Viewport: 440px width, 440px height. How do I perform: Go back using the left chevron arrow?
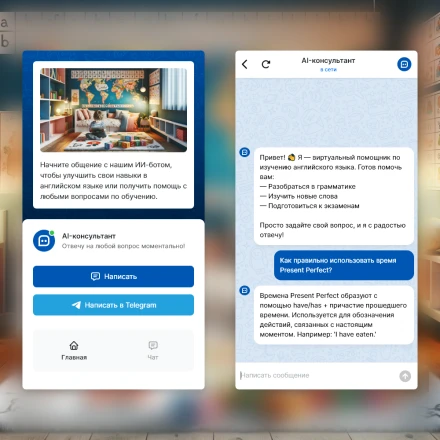coord(245,64)
